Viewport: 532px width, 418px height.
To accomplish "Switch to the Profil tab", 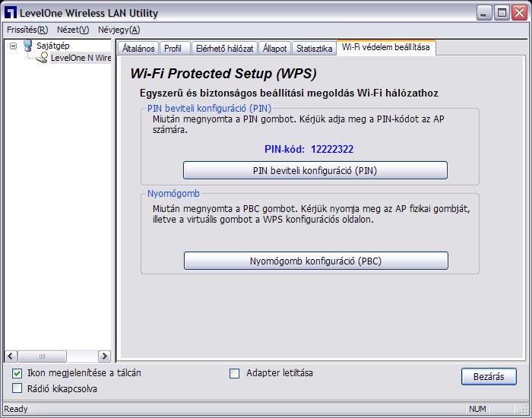I will pos(174,49).
